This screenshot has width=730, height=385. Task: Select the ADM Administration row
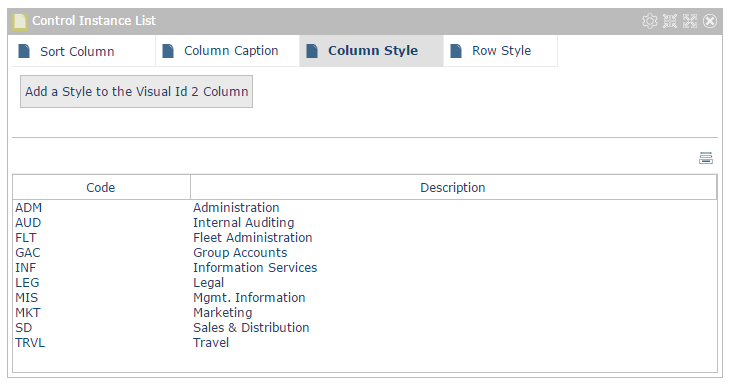tap(365, 208)
